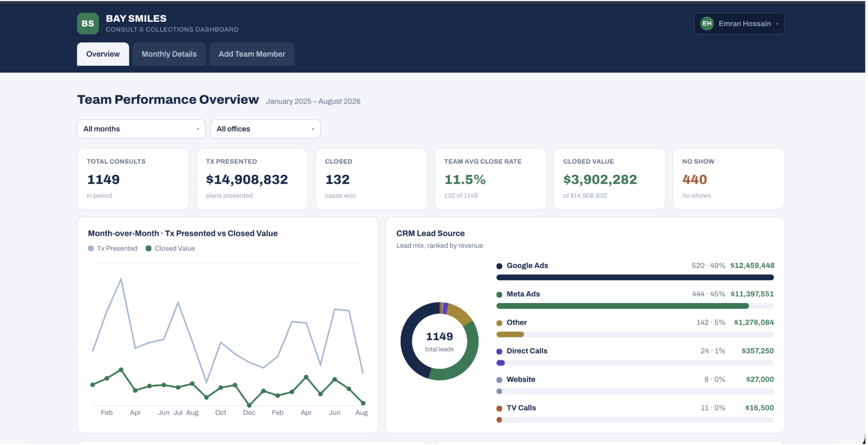Click the gray-blue dot beside Website
Viewport: 868px width, 445px height.
pyautogui.click(x=499, y=380)
